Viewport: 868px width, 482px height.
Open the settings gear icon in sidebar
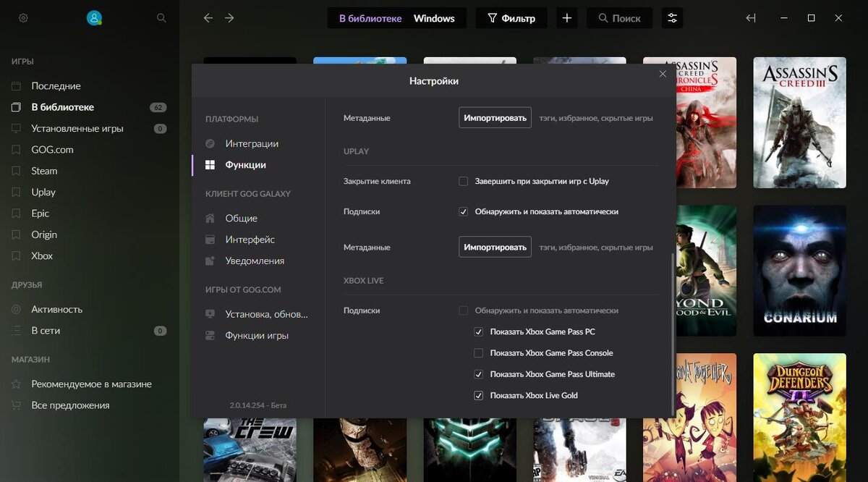(x=23, y=18)
